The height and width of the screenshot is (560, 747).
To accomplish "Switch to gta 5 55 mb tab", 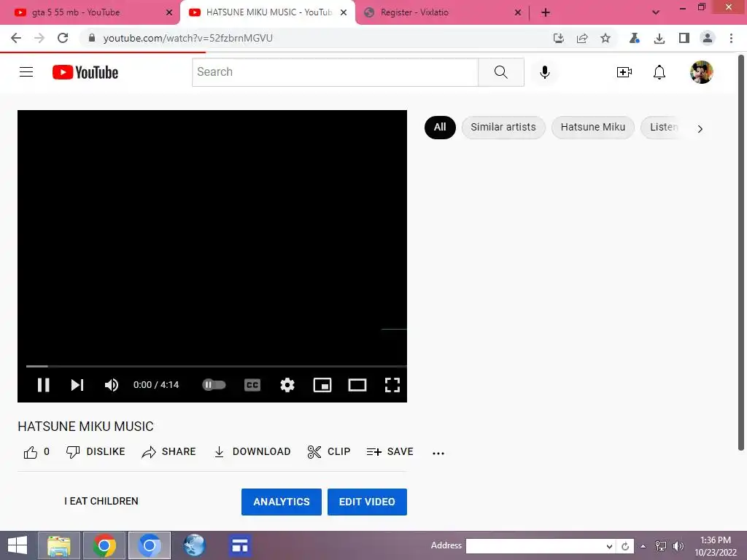I will tap(90, 12).
